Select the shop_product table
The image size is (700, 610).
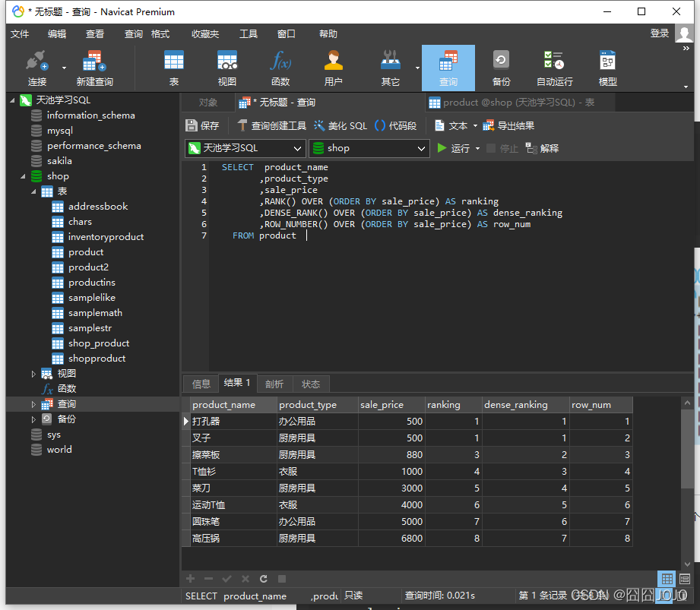coord(99,343)
